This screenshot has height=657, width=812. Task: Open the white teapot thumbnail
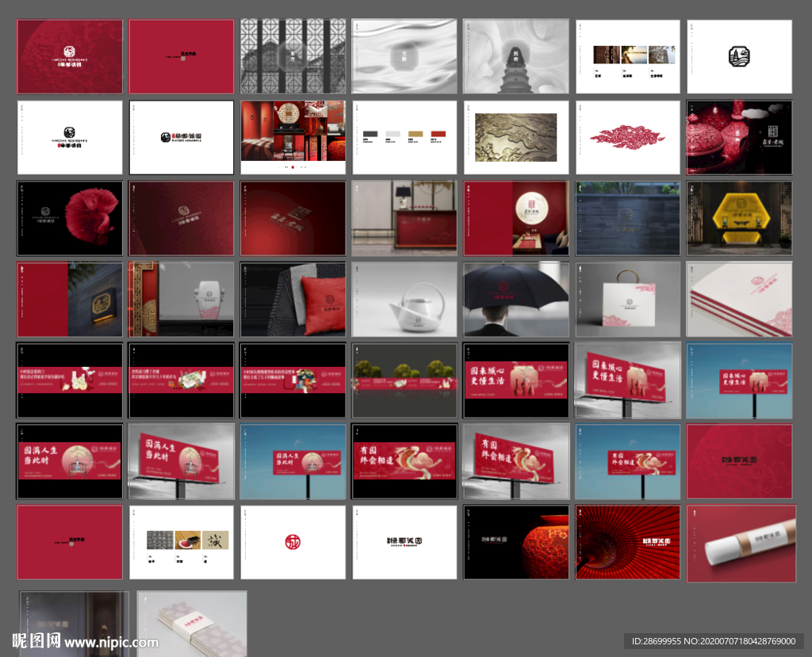pos(404,299)
